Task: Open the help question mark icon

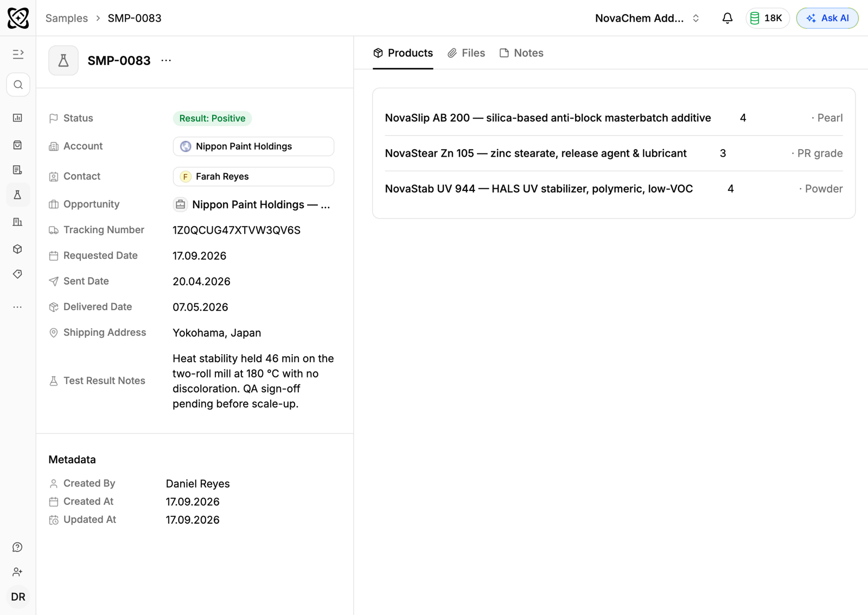Action: pyautogui.click(x=18, y=547)
